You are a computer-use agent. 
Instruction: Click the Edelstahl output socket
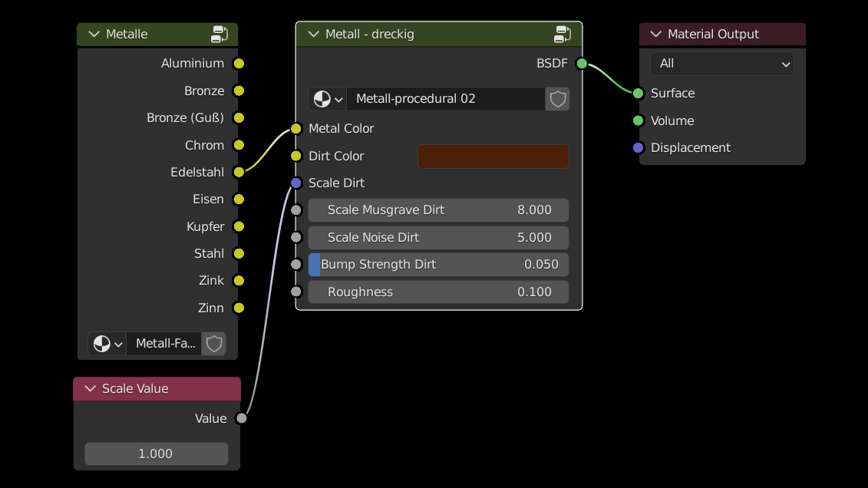pos(239,172)
